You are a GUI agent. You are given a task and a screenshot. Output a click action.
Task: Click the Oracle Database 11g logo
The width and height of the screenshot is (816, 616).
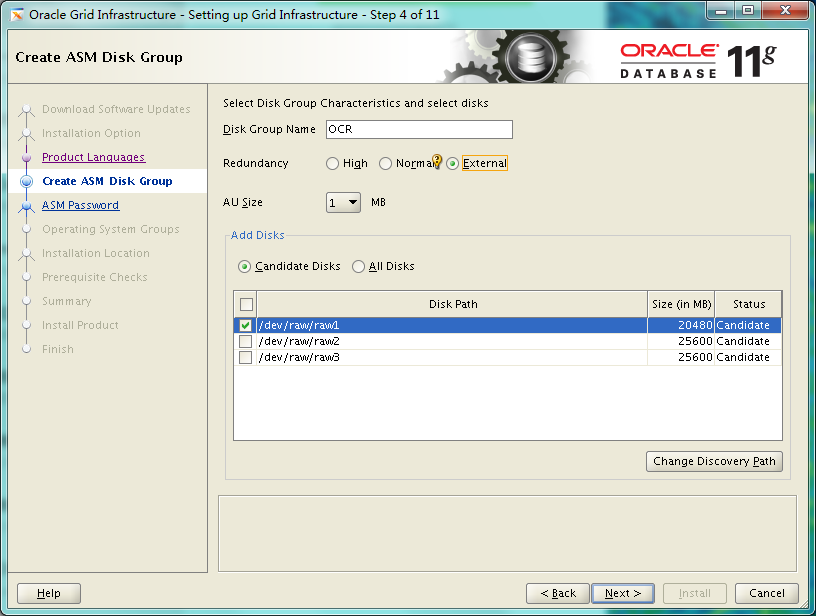click(x=698, y=60)
